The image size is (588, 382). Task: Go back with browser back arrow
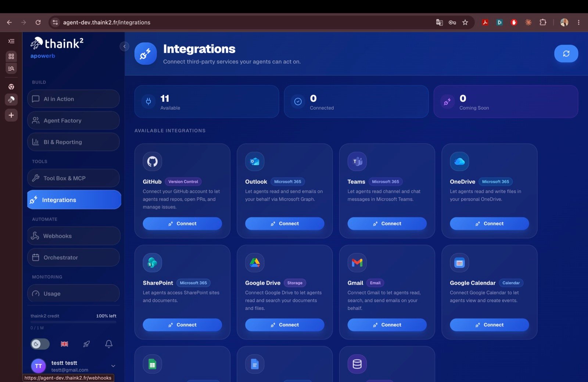[10, 22]
